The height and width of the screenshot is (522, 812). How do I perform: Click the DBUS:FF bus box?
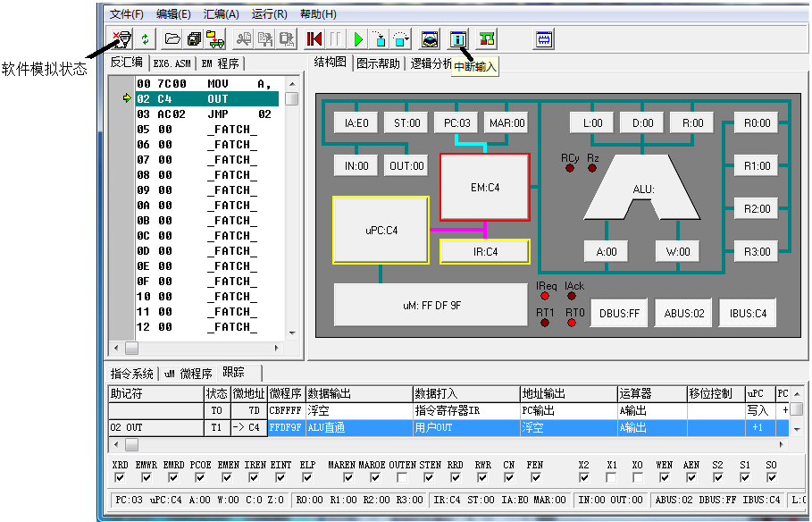[619, 313]
